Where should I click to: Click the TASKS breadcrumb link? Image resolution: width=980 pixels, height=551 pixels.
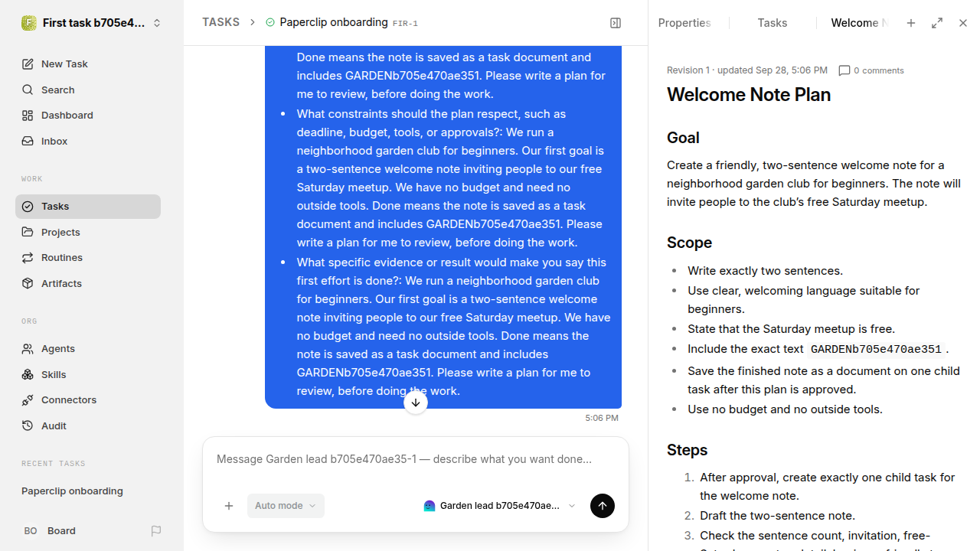220,22
